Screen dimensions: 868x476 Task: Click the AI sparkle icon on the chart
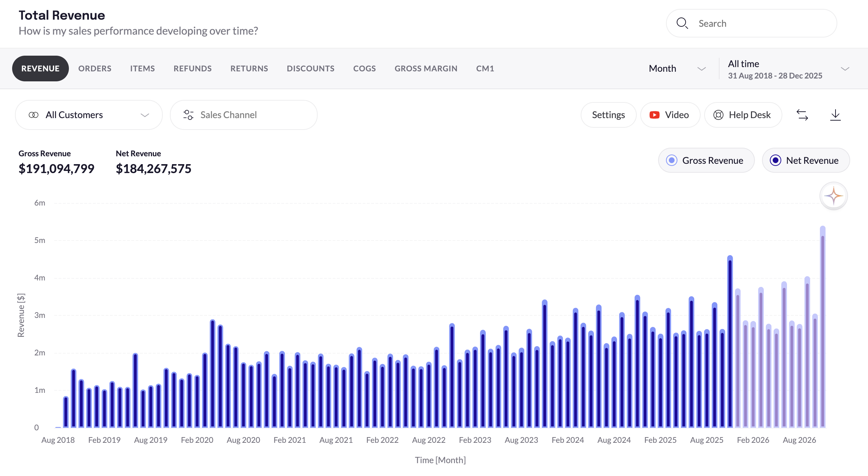(834, 196)
